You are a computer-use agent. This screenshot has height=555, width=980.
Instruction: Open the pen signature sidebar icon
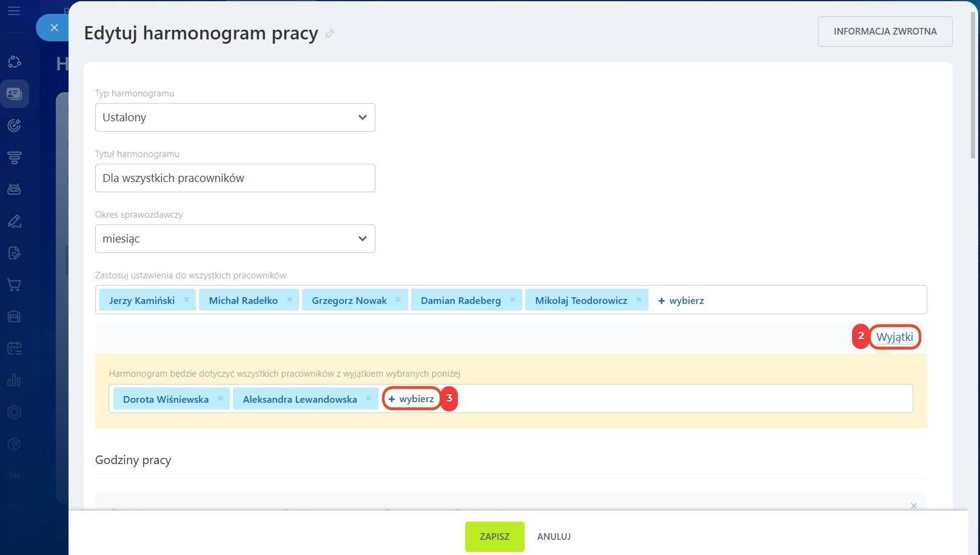coord(14,221)
